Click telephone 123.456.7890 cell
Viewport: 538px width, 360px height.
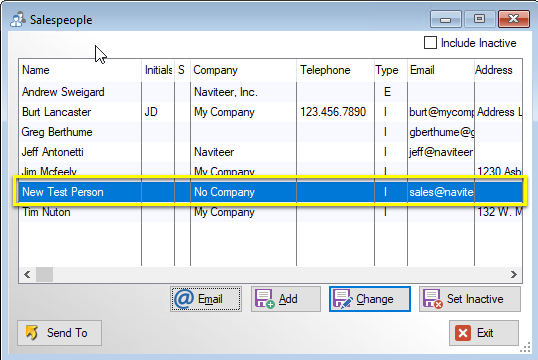(336, 112)
